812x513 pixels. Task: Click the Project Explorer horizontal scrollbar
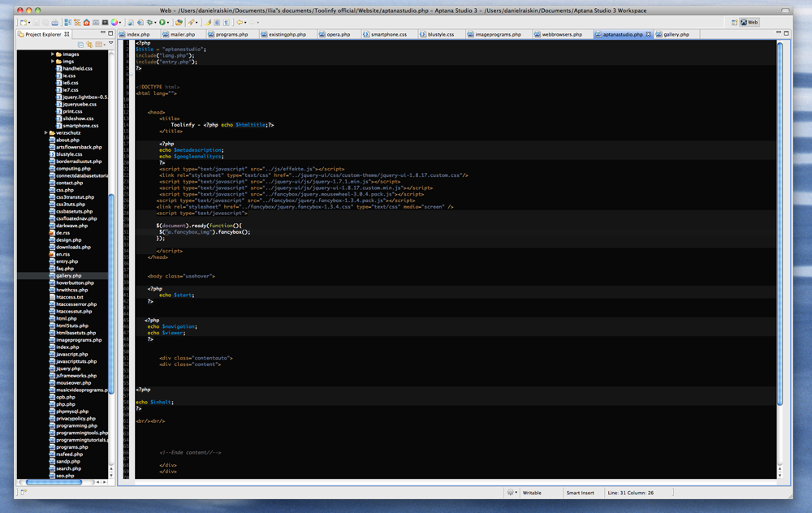coord(53,482)
